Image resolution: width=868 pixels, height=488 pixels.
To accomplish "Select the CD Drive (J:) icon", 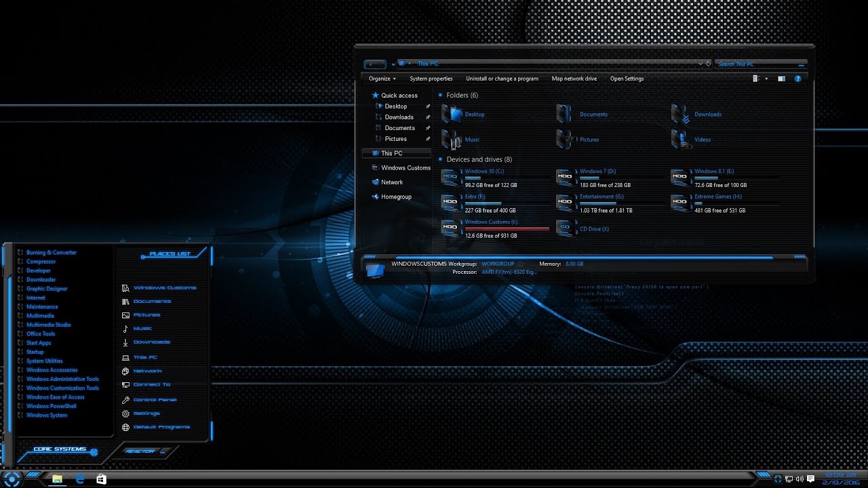I will pyautogui.click(x=565, y=228).
